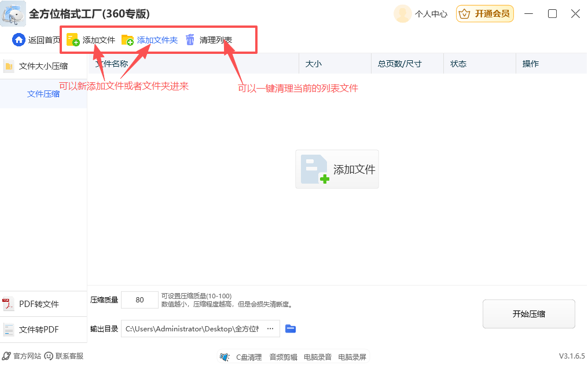
Task: Select the 添加文件 toolbar icon
Action: pos(72,39)
